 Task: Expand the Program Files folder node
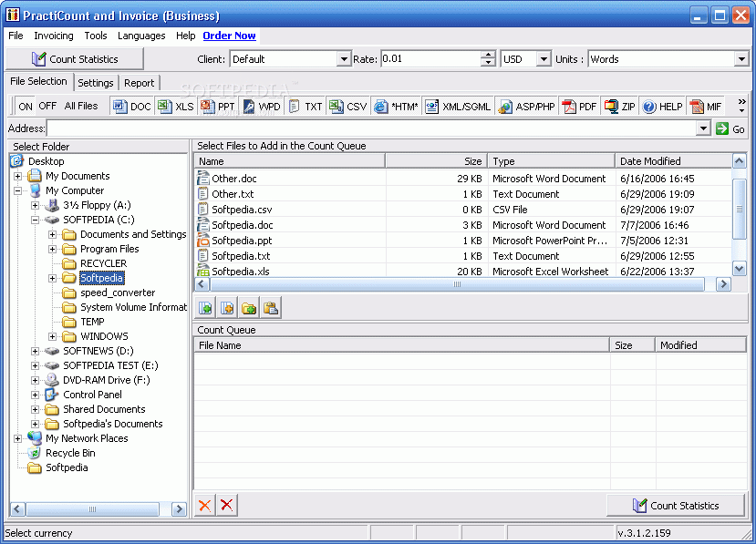click(53, 249)
